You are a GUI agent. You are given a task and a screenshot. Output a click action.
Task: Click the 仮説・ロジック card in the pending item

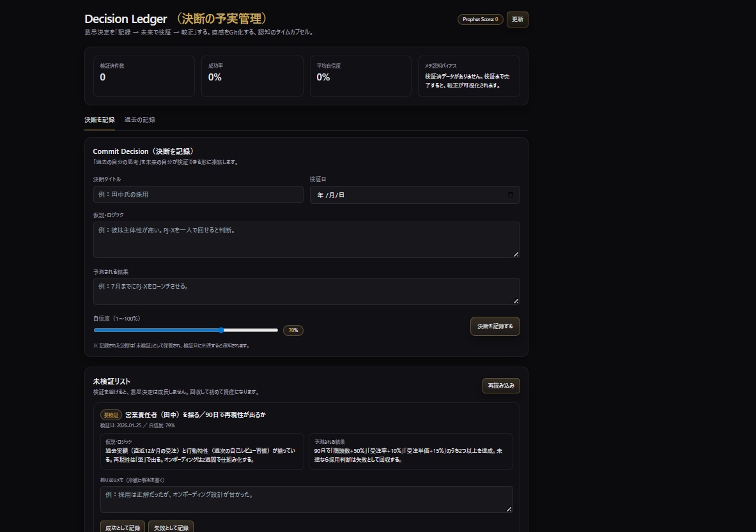click(202, 452)
